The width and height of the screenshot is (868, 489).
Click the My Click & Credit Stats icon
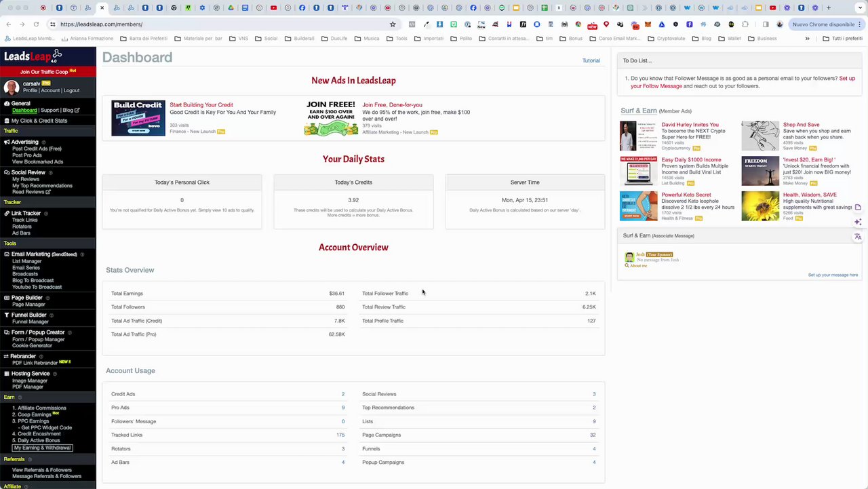pos(7,121)
